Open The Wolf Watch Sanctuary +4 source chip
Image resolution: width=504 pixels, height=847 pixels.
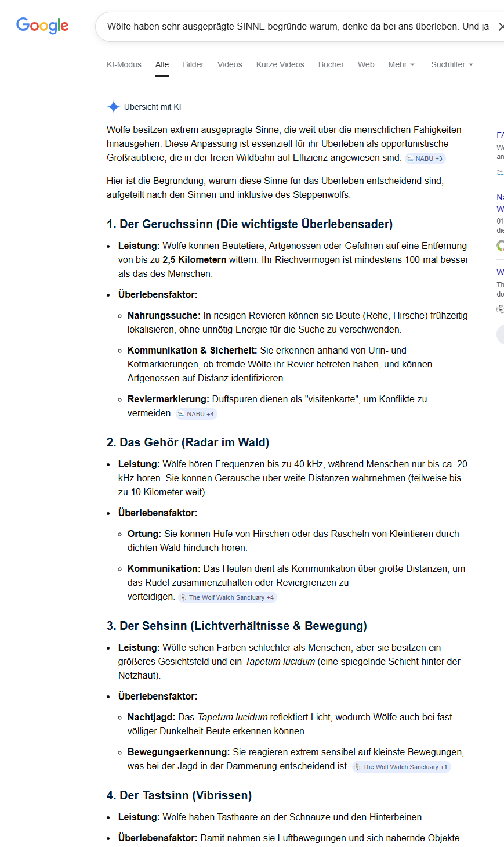coord(227,597)
